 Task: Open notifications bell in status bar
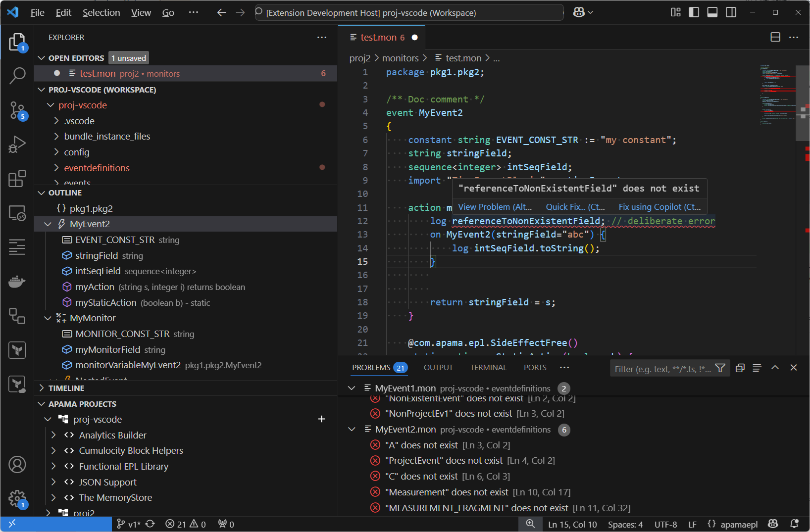click(x=795, y=524)
